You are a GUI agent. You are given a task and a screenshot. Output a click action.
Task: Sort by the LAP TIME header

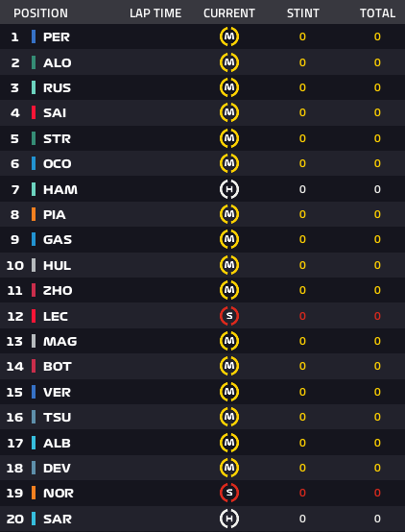click(155, 13)
